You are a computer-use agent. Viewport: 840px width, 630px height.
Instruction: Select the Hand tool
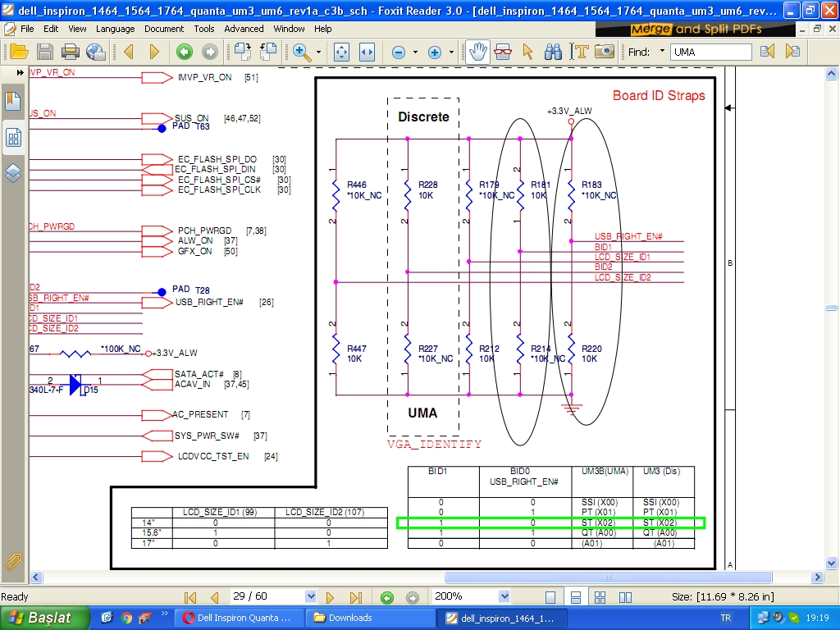tap(477, 52)
